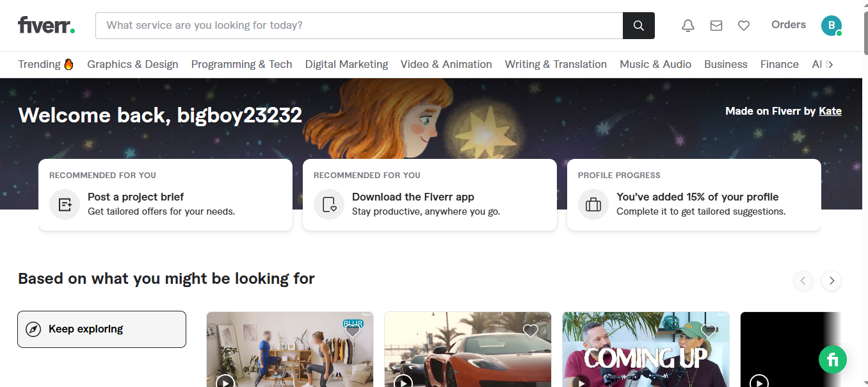The image size is (868, 387).
Task: Advance the carousel with the right arrow
Action: [x=831, y=281]
